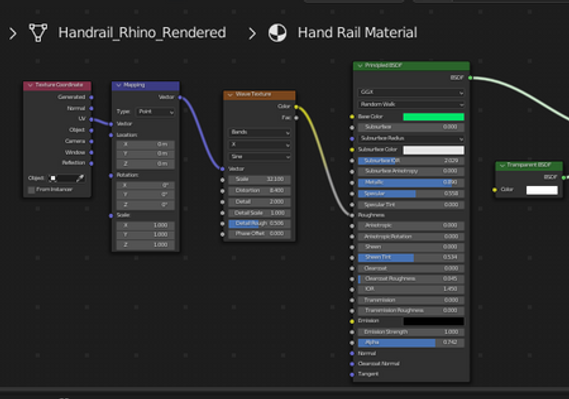This screenshot has height=399, width=569.
Task: Click the Wave Texture Detail field
Action: (259, 202)
